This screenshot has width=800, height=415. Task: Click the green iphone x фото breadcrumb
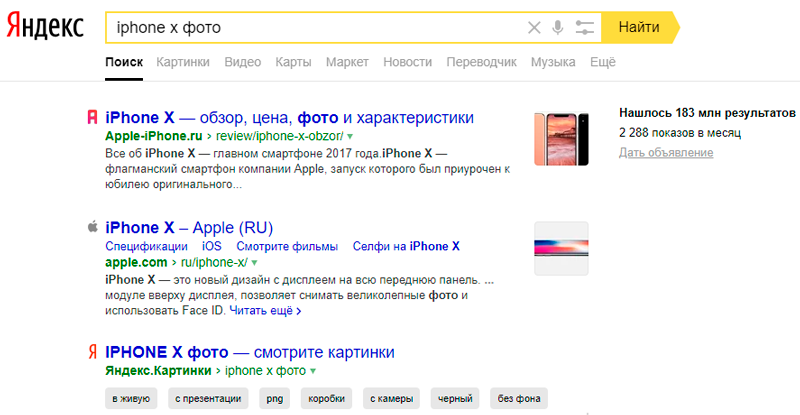(x=265, y=371)
